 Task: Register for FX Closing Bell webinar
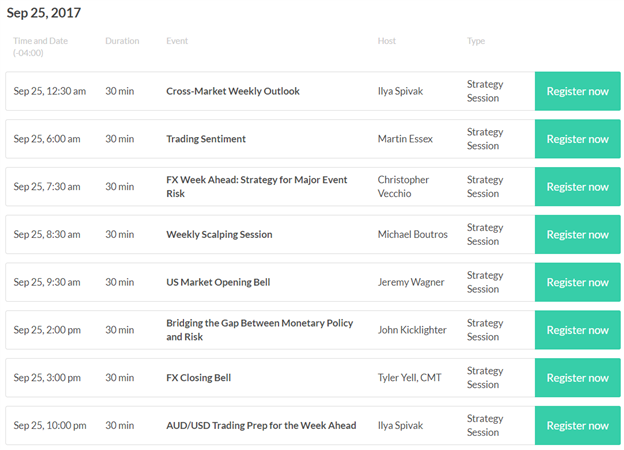pyautogui.click(x=577, y=378)
